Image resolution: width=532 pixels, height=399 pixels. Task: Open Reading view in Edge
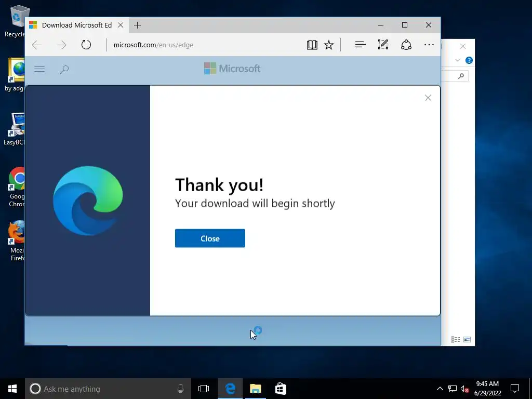click(312, 45)
